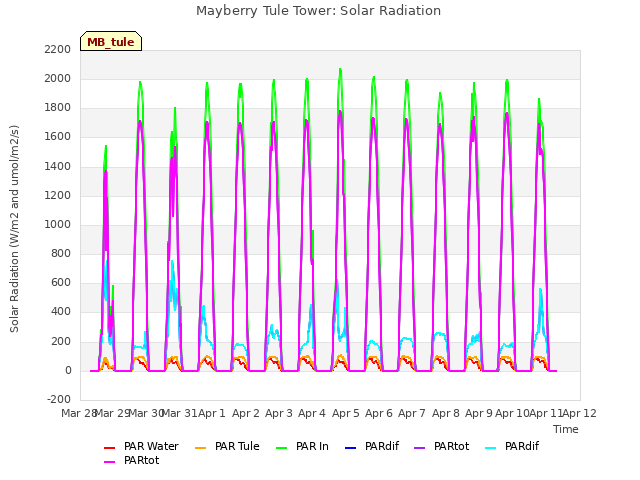Click the red PAR Water legend swatch

click(x=110, y=447)
